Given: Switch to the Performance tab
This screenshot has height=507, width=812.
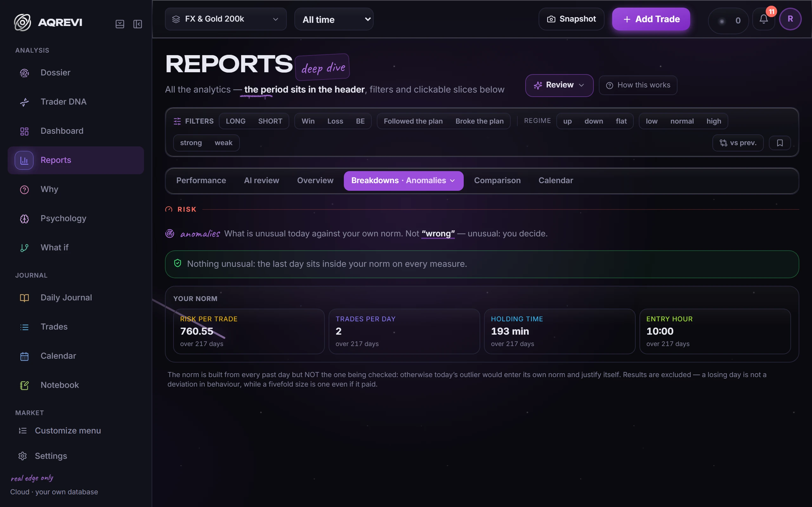Looking at the screenshot, I should 201,181.
